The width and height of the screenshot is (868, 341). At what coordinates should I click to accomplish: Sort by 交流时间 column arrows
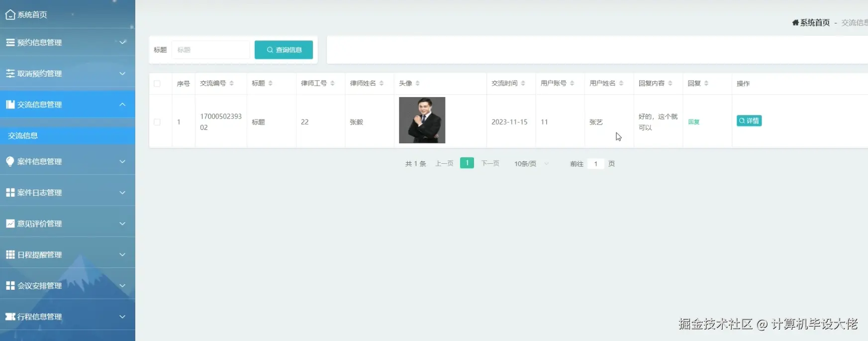[523, 83]
